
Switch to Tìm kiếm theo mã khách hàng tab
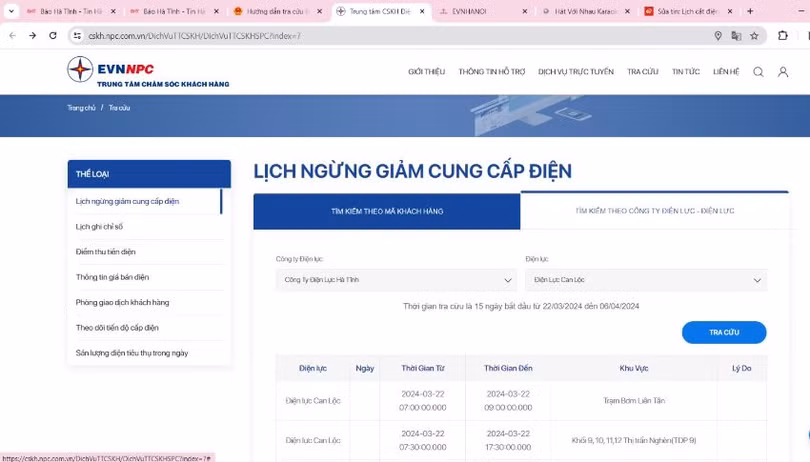[386, 211]
